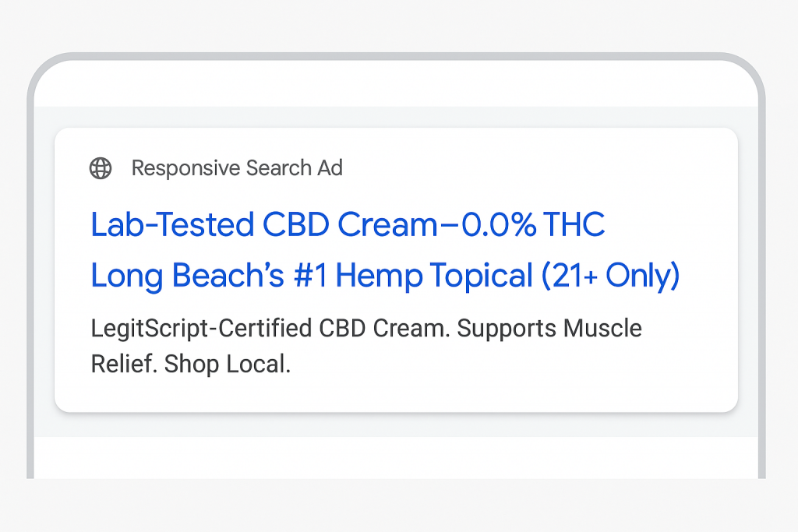Open the 'Lab-Tested CBD Cream' headline link
Screen dimensions: 798x532
[x=264, y=224]
